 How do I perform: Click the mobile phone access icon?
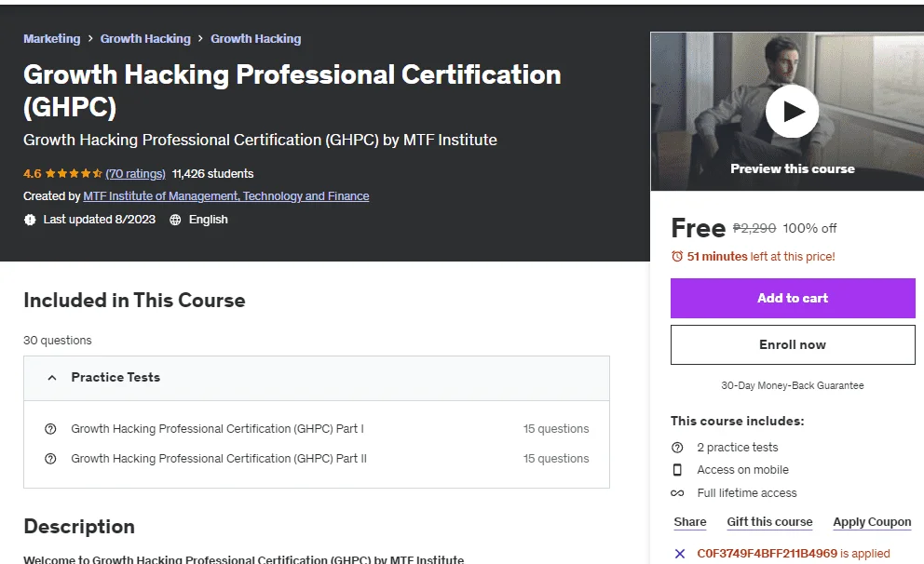coord(677,470)
